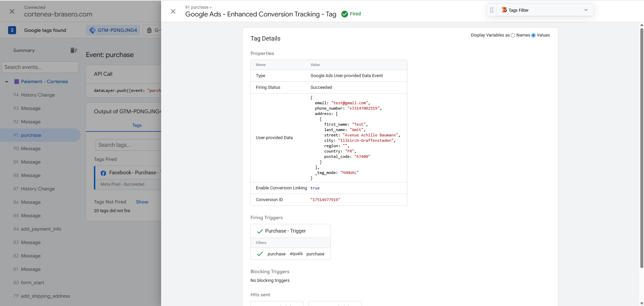This screenshot has height=306, width=644.
Task: Open the Facebook - Purchase tag card
Action: 128,178
